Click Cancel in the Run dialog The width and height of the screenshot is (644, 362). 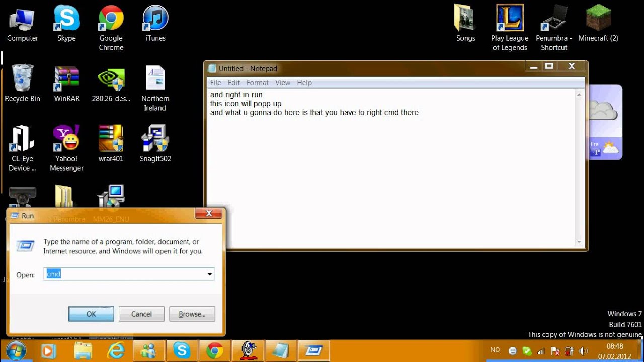141,314
